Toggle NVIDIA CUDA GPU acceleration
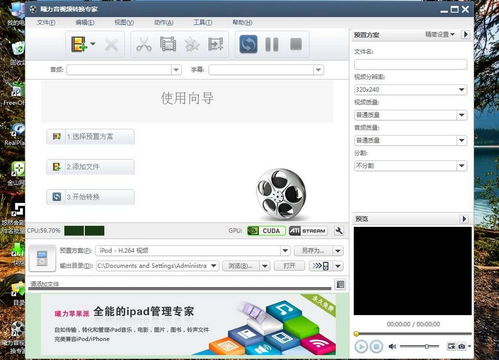The image size is (499, 360). click(266, 231)
